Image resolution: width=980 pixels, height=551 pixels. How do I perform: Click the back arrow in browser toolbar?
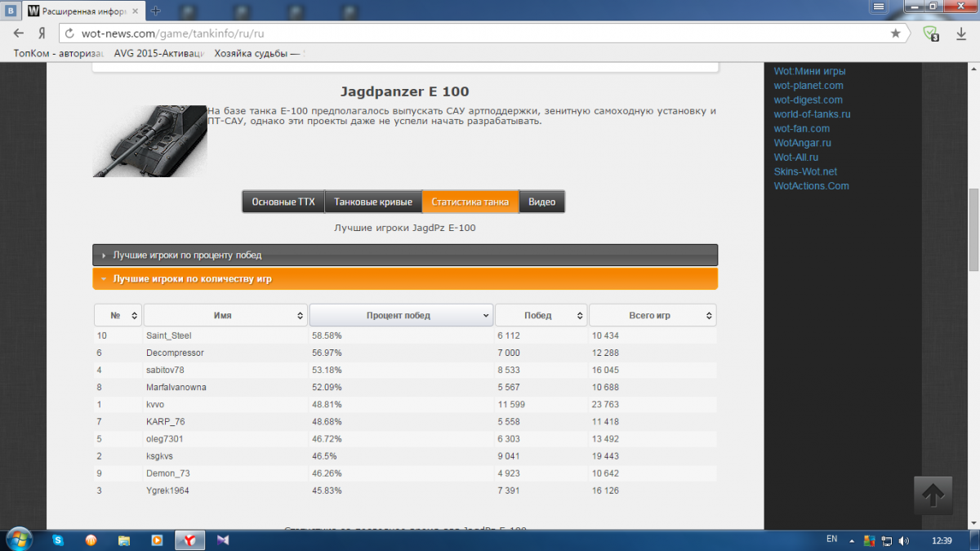(19, 33)
